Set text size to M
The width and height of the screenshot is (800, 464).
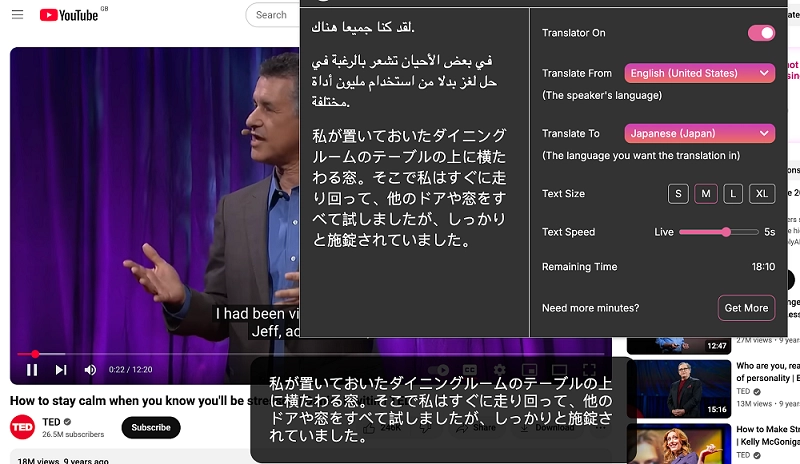pyautogui.click(x=706, y=194)
